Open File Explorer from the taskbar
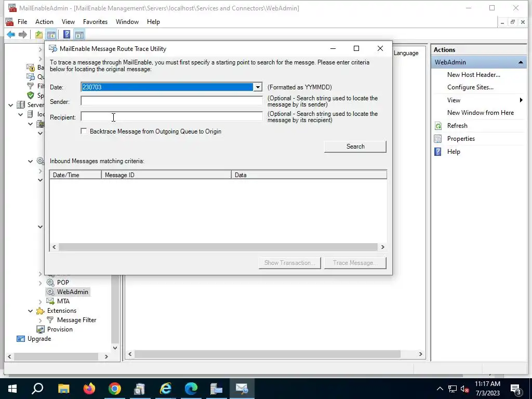 [64, 389]
